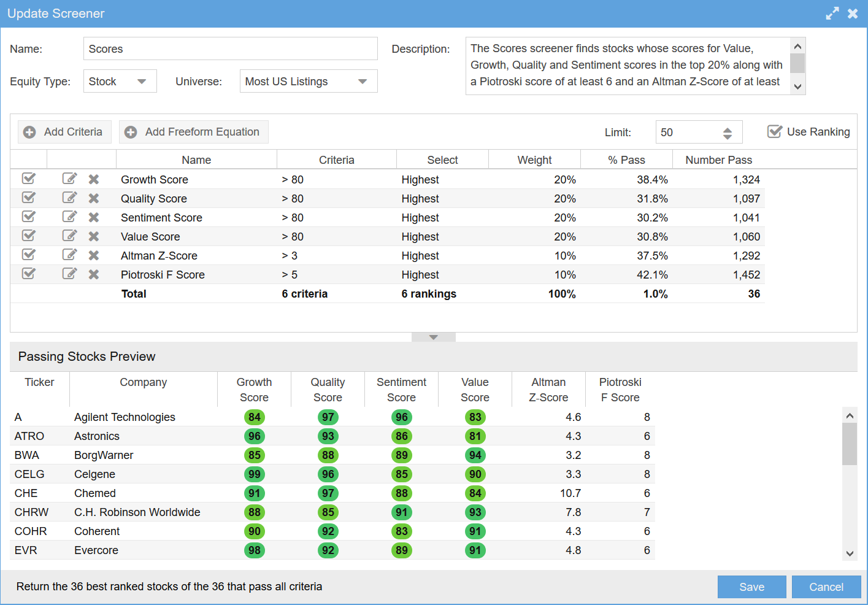The width and height of the screenshot is (868, 605).
Task: Collapse the criteria panel with the divider arrow
Action: click(434, 337)
